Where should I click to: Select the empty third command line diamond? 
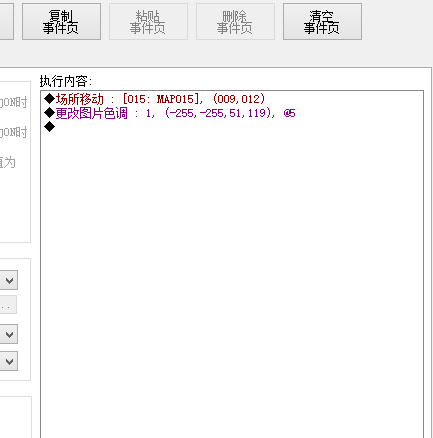(49, 127)
